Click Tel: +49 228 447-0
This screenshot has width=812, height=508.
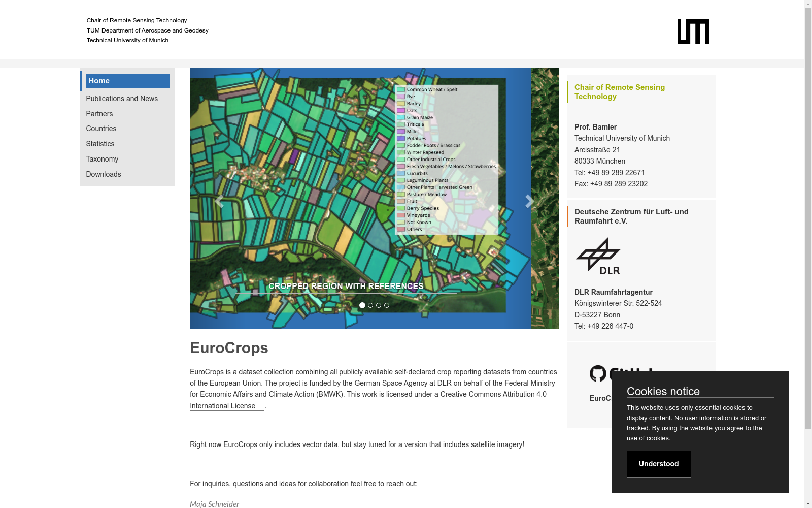pyautogui.click(x=604, y=326)
